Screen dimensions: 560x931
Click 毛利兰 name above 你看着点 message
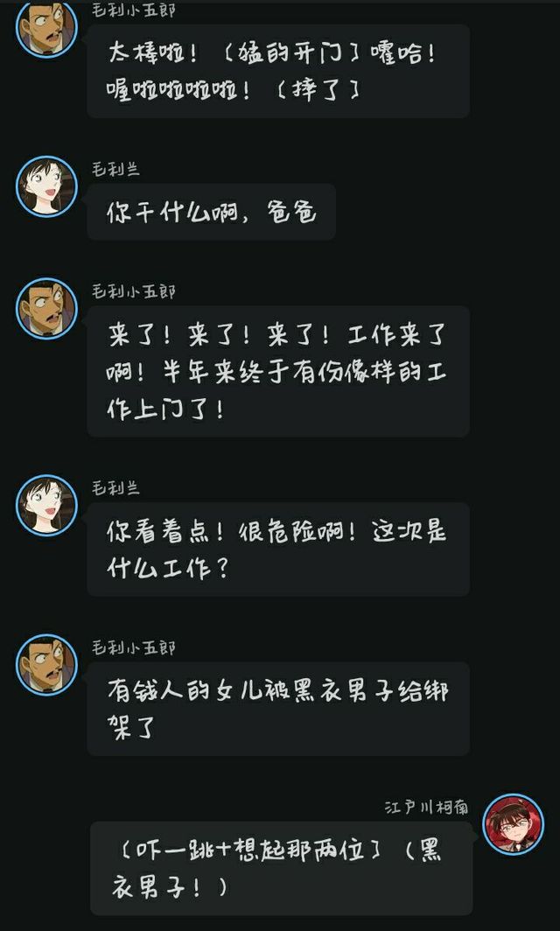tap(115, 488)
